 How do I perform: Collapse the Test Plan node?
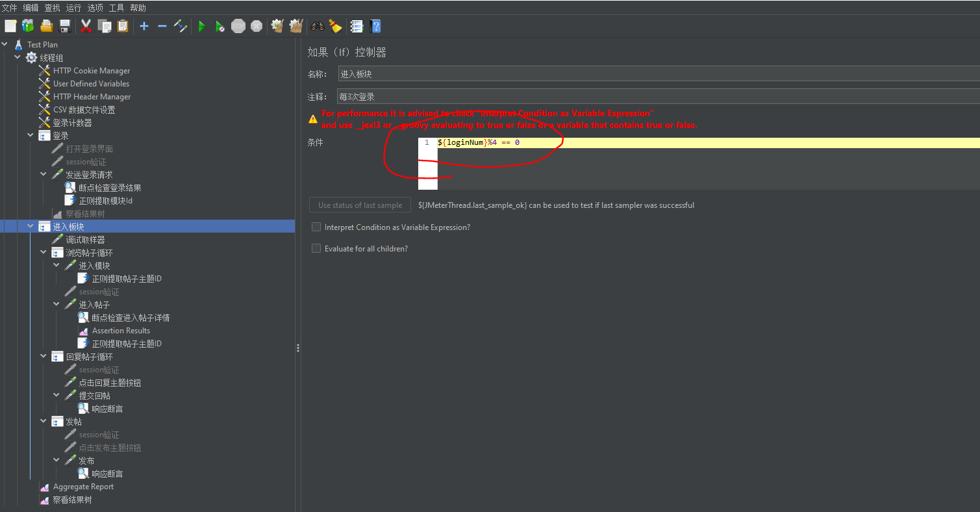[x=5, y=45]
